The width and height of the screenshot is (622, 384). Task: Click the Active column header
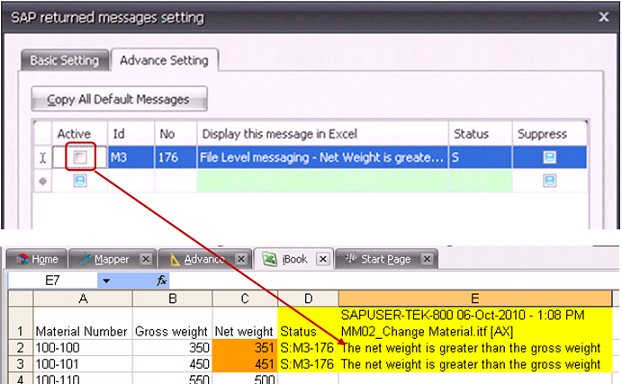[x=79, y=134]
